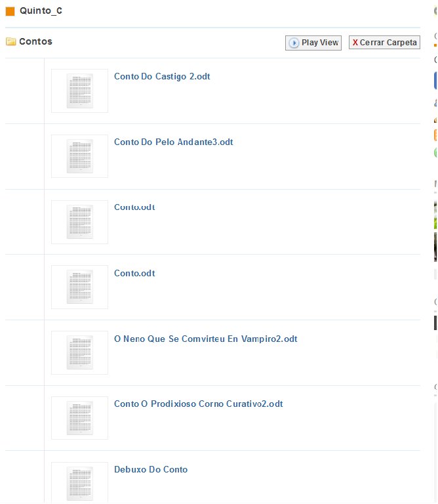Click document thumbnail for Conto Do Pelo Andante3
The height and width of the screenshot is (504, 438).
point(79,156)
